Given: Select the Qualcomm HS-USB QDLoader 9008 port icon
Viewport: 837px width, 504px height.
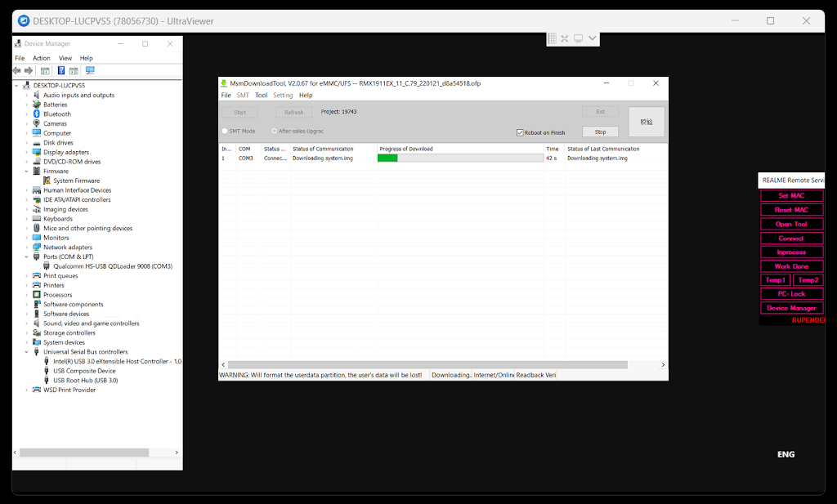Looking at the screenshot, I should [47, 266].
